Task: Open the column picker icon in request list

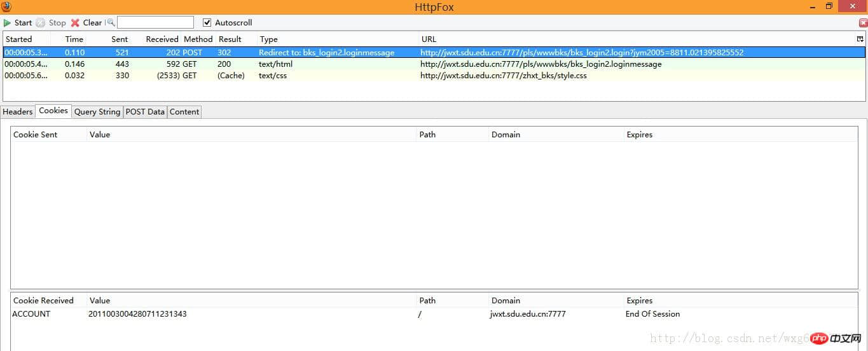Action: [860, 39]
